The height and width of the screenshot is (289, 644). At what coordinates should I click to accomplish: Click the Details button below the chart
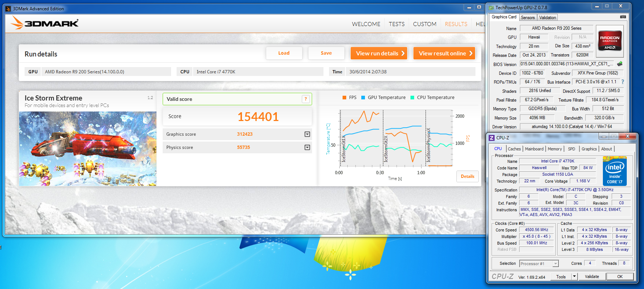coord(467,176)
